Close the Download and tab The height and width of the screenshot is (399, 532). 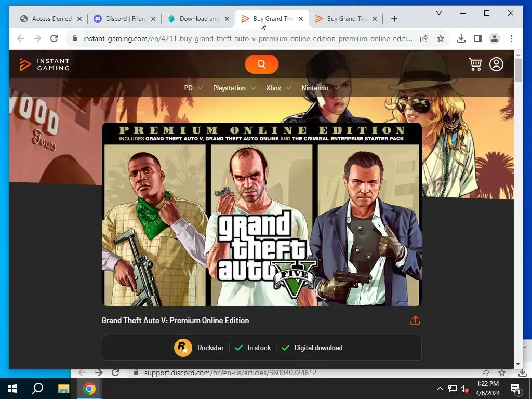pyautogui.click(x=227, y=19)
